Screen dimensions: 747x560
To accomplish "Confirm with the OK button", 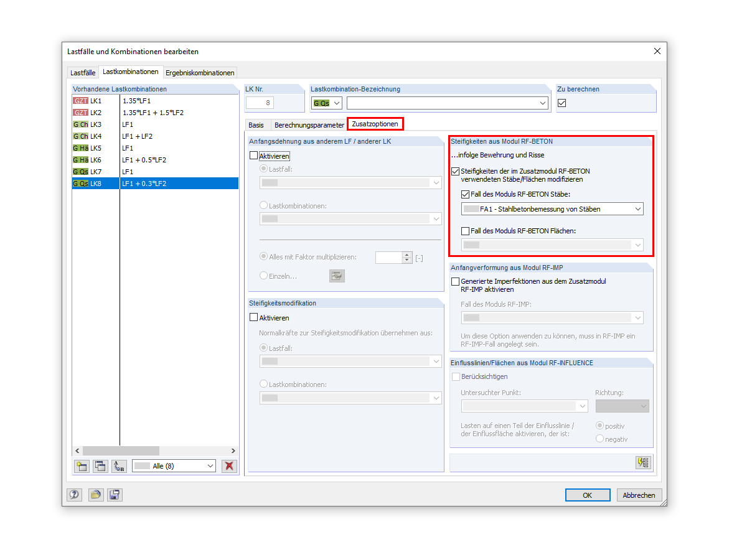I will 588,495.
